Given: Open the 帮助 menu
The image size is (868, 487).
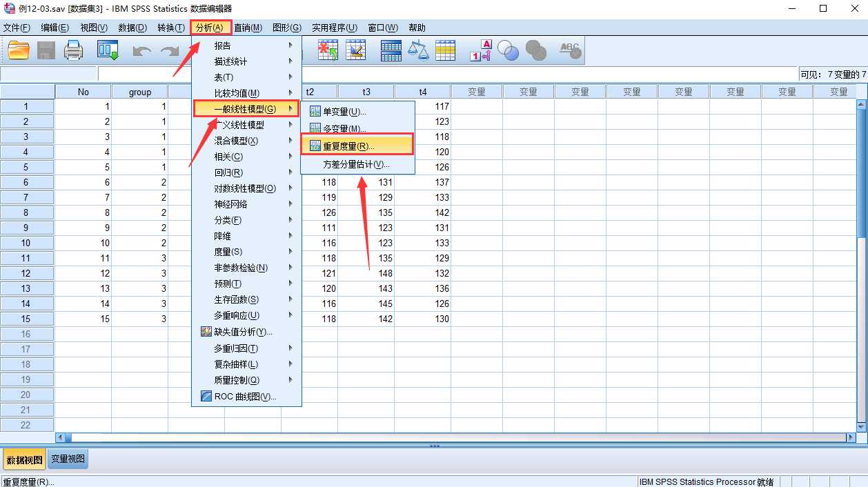Looking at the screenshot, I should click(417, 28).
